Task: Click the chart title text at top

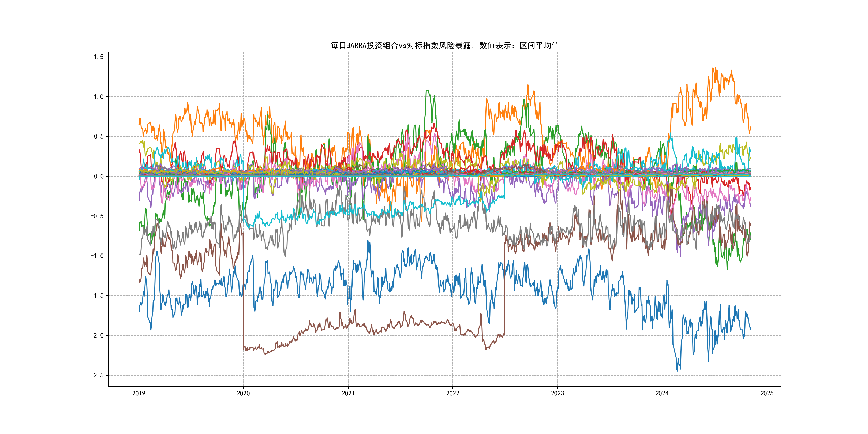Action: 444,46
